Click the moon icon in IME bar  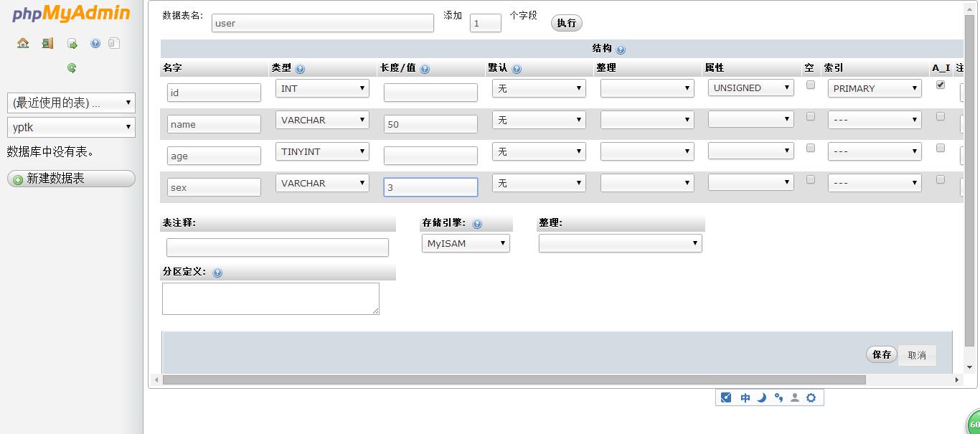click(762, 397)
